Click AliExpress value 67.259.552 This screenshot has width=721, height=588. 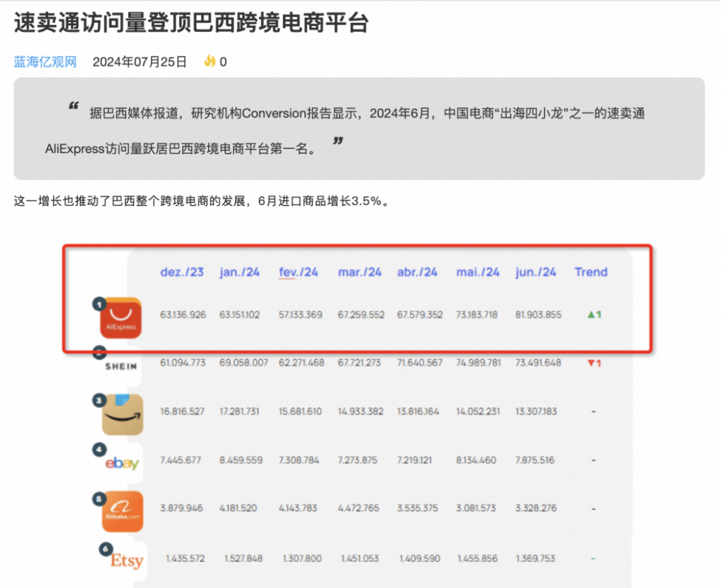[361, 315]
